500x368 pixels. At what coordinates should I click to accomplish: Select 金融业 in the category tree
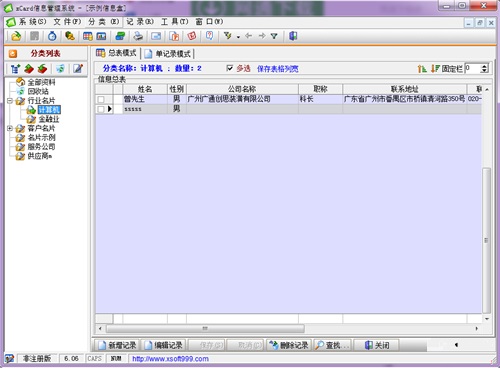pos(49,119)
